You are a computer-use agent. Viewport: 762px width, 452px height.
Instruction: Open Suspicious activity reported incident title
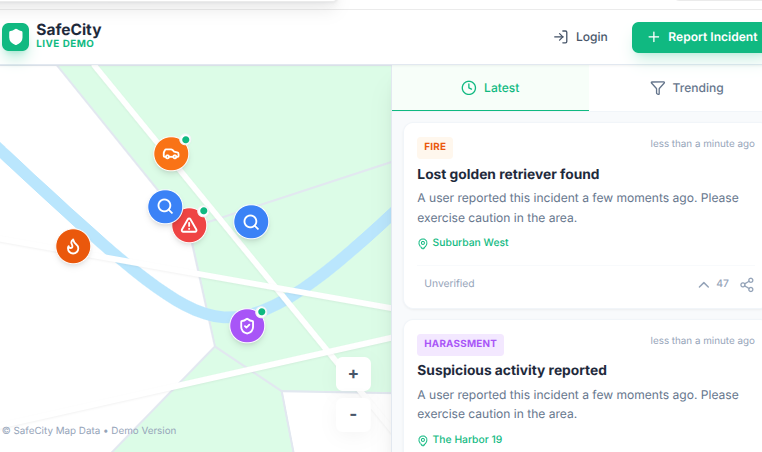[511, 370]
